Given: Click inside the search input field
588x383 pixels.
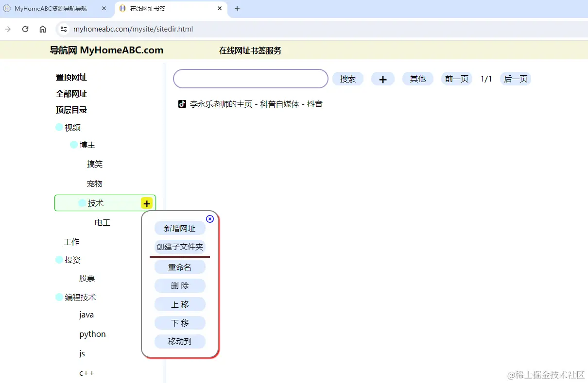Looking at the screenshot, I should pos(250,79).
